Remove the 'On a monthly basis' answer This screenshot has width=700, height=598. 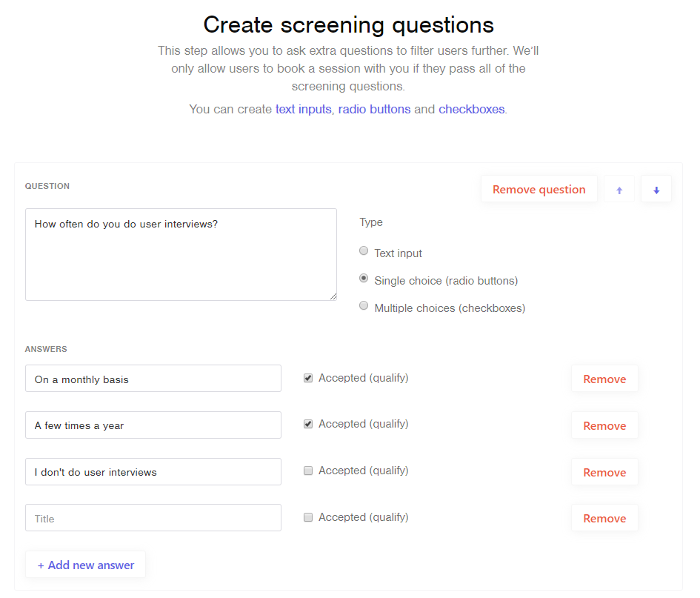click(x=604, y=379)
